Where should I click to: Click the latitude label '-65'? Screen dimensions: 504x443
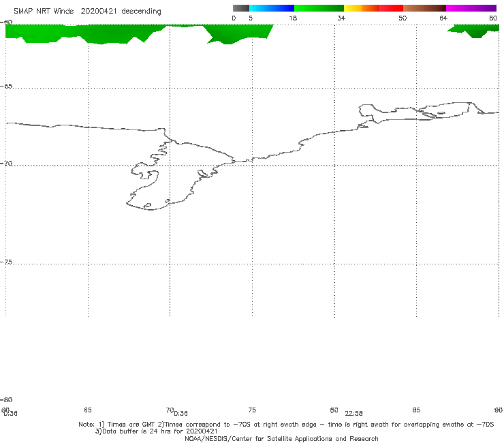point(6,87)
